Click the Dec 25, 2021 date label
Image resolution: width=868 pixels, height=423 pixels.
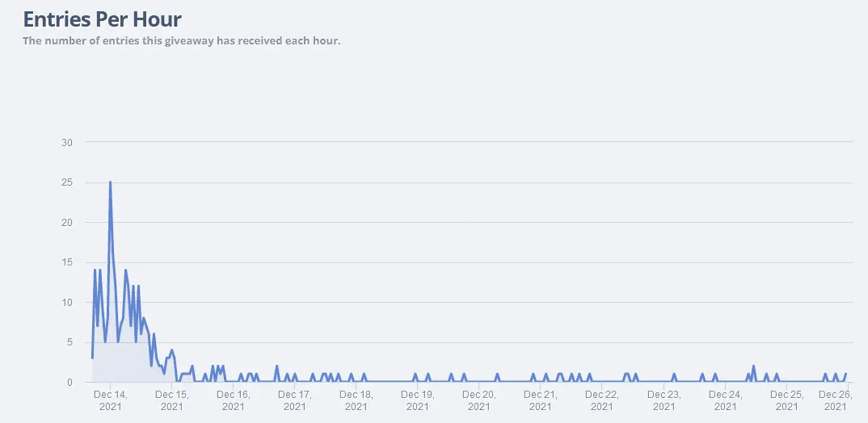(786, 400)
